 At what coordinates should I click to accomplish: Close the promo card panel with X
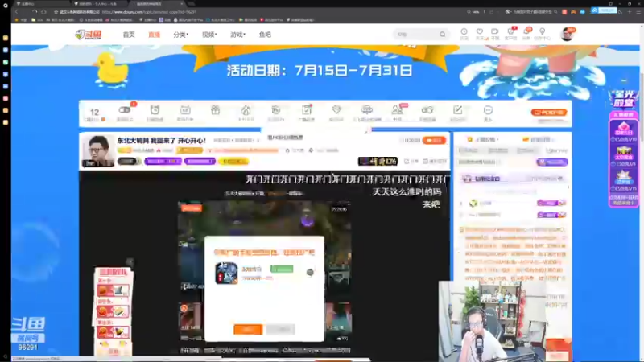tap(130, 261)
